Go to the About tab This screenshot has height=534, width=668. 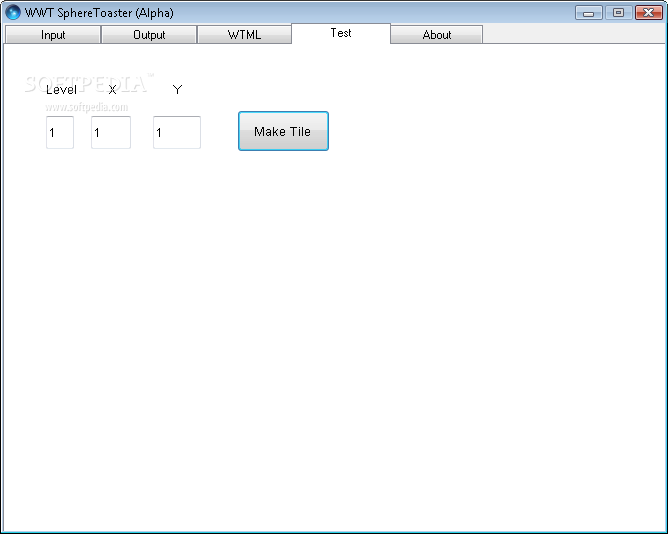(x=437, y=35)
